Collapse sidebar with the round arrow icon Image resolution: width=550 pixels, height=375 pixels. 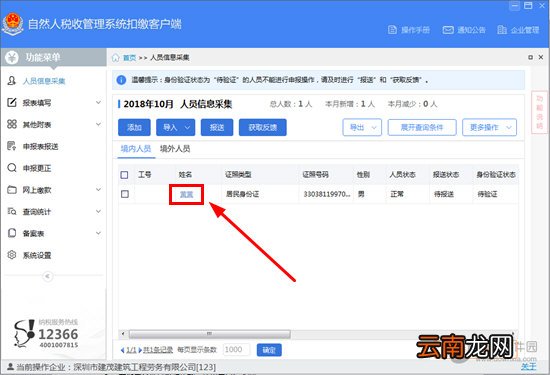(x=47, y=276)
